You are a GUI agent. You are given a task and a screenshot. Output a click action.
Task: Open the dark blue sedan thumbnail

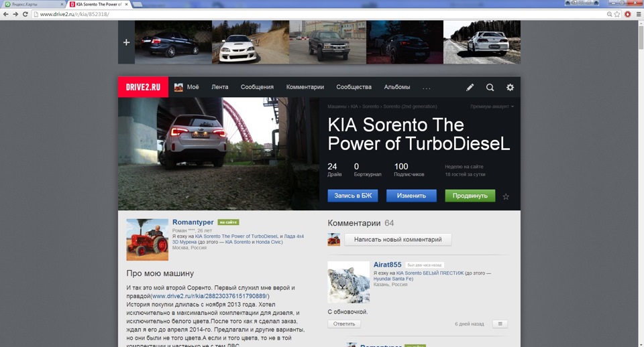pyautogui.click(x=173, y=42)
